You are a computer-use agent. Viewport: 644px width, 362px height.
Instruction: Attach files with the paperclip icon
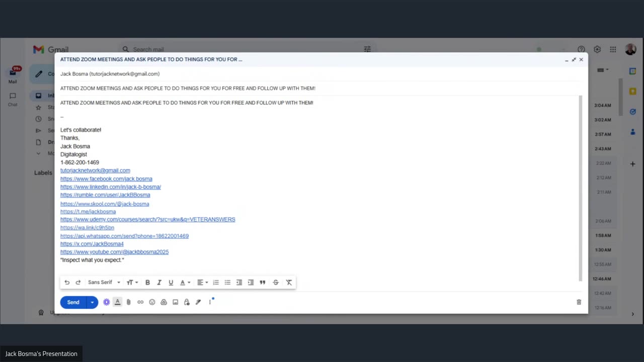coord(128,302)
